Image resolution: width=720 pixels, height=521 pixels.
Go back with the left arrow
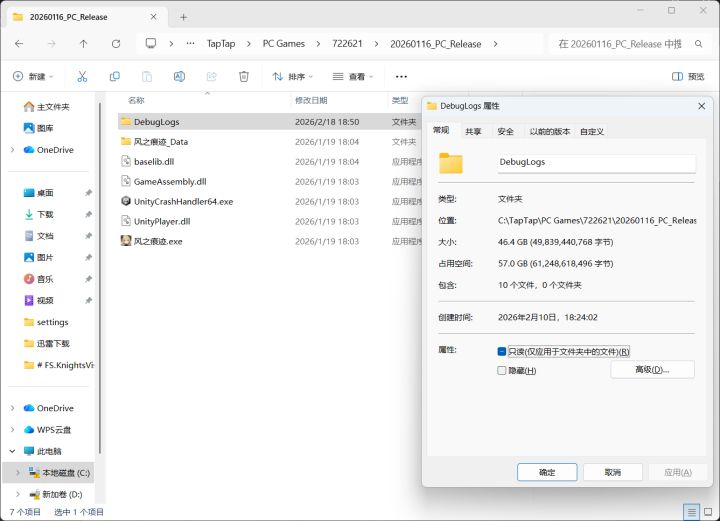19,44
